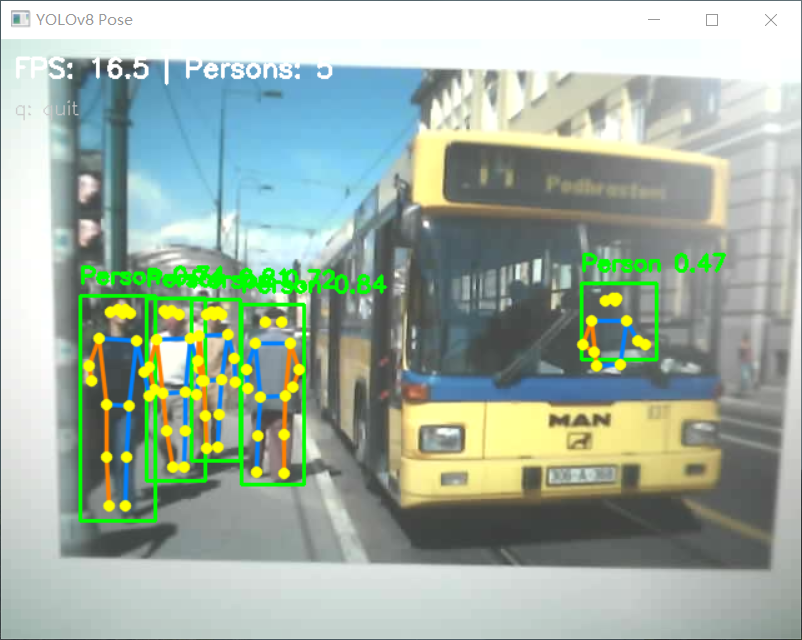Close the YOLOv8 Pose window

pos(771,19)
